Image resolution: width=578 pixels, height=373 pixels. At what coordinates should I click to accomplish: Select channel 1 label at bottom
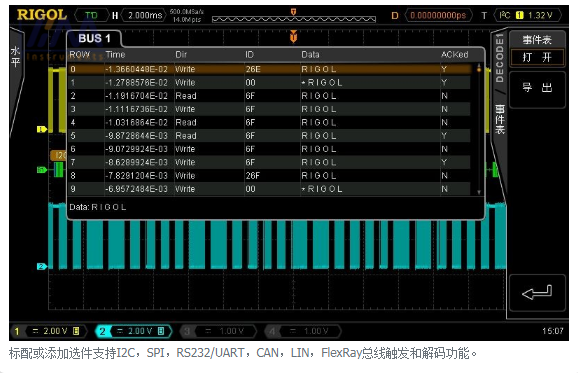[x=17, y=331]
